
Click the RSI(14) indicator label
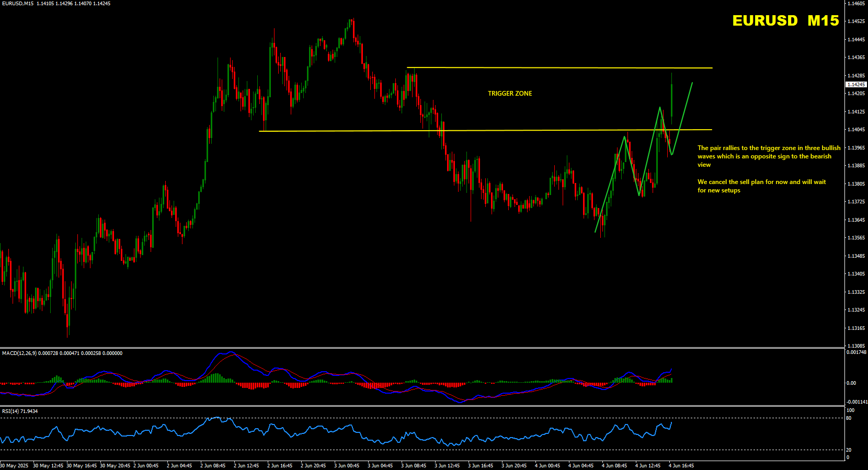[11, 411]
